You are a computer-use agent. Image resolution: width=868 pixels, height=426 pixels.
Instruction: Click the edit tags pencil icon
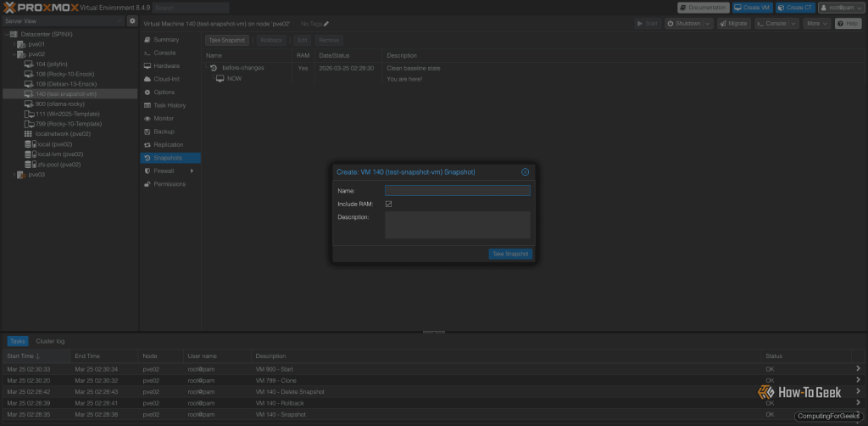click(x=326, y=24)
